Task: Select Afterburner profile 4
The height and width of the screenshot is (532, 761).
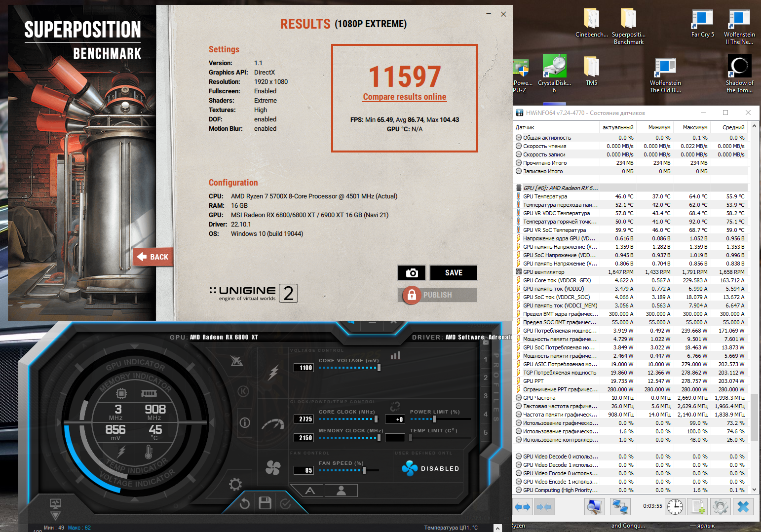Action: 486,414
